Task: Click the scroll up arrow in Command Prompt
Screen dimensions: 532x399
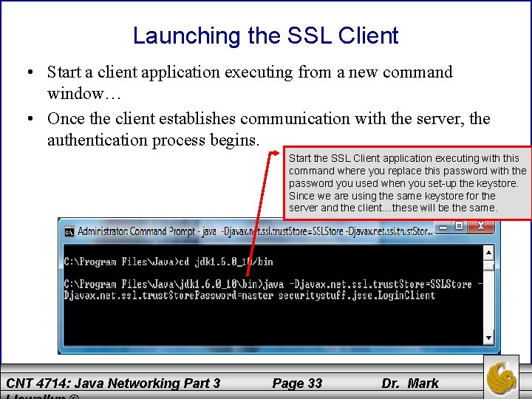Action: click(x=488, y=252)
